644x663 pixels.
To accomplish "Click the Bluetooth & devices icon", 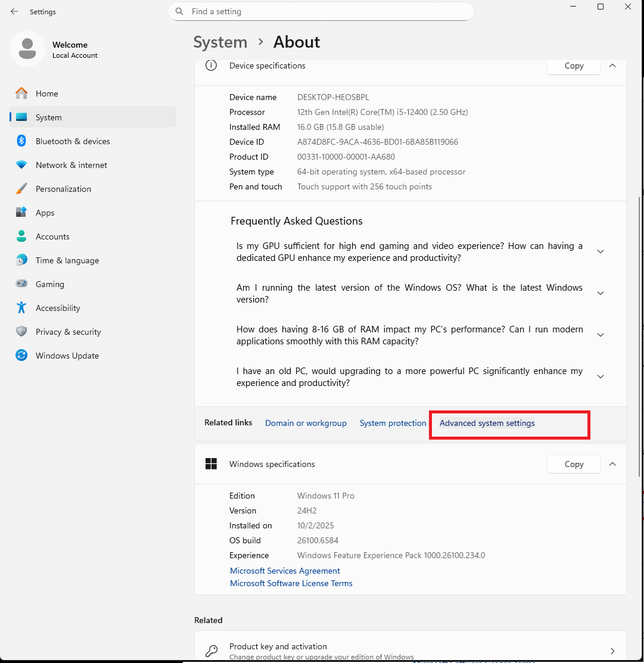I will [x=21, y=141].
